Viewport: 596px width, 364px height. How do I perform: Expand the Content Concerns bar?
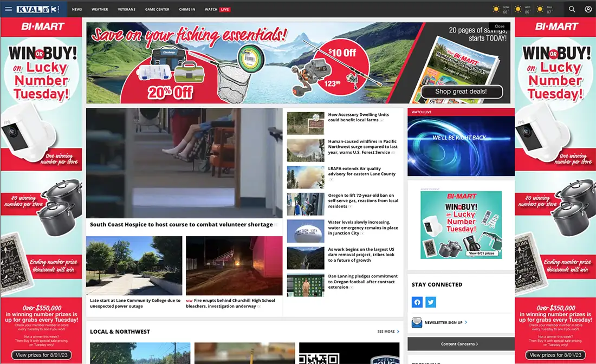(461, 344)
